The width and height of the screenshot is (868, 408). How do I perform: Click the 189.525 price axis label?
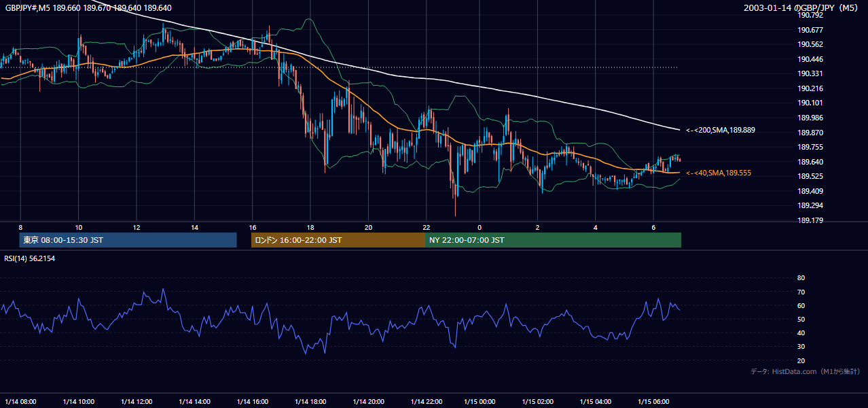[810, 176]
